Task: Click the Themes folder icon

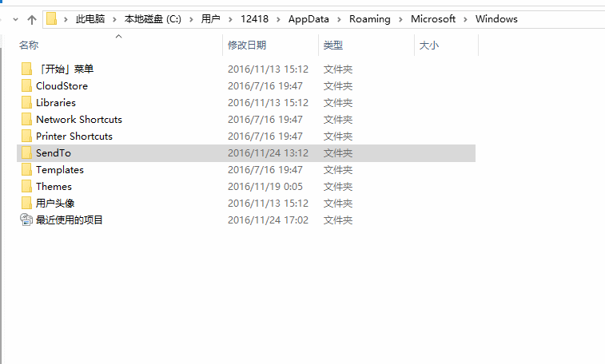Action: click(x=26, y=187)
